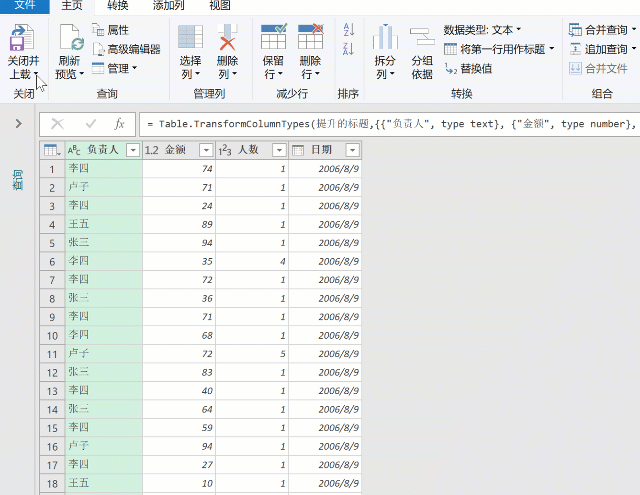Click the 拆分列 split column icon
Screen dimensions: 640x495
tap(385, 38)
